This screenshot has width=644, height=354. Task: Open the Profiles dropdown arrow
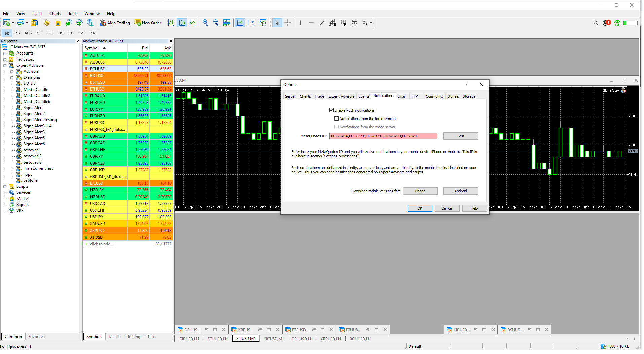coord(27,23)
